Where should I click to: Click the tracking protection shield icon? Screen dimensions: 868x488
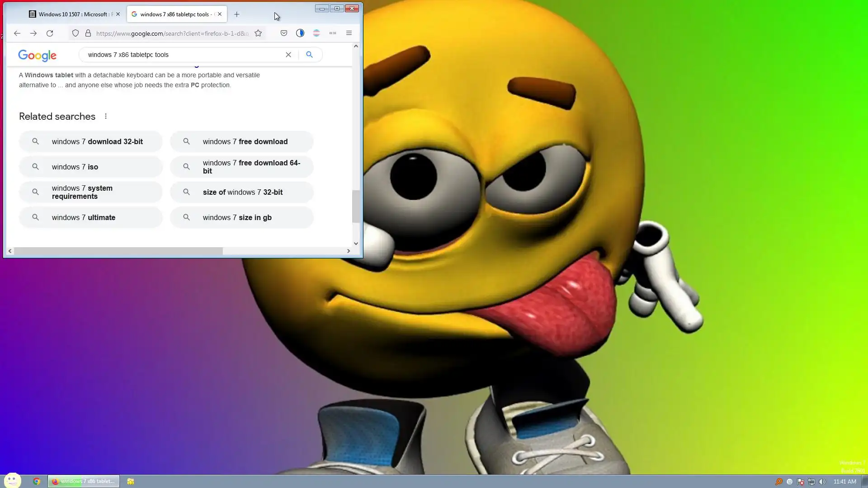pos(75,33)
